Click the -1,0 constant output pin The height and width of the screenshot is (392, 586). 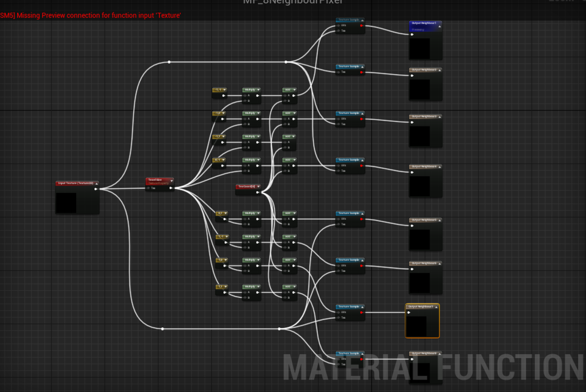click(x=223, y=119)
